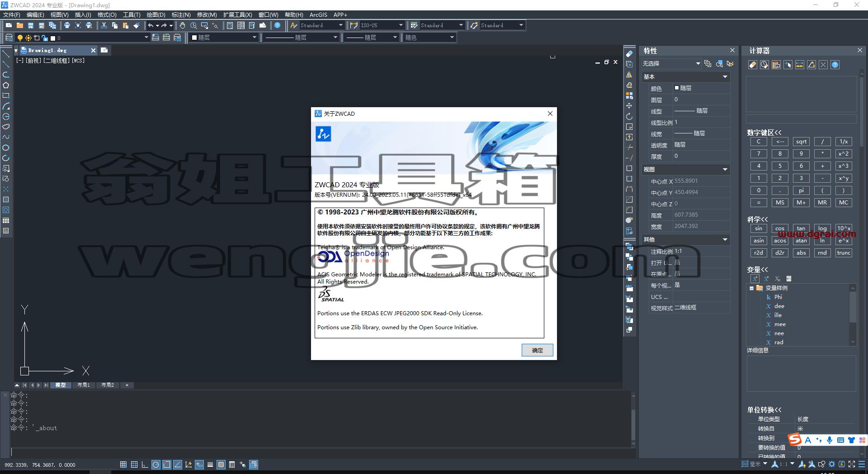The width and height of the screenshot is (868, 474).
Task: Click the sin function button
Action: click(759, 228)
